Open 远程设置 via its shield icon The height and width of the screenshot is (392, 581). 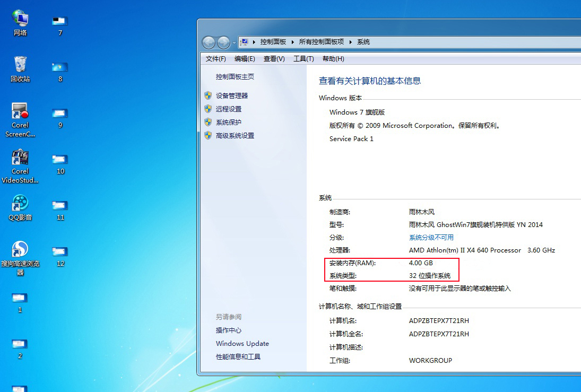pyautogui.click(x=207, y=109)
